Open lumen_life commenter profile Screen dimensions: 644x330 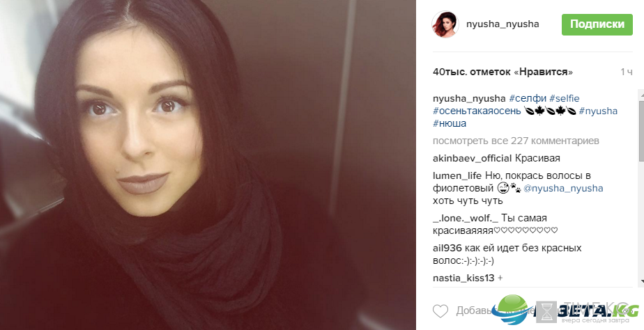click(457, 175)
